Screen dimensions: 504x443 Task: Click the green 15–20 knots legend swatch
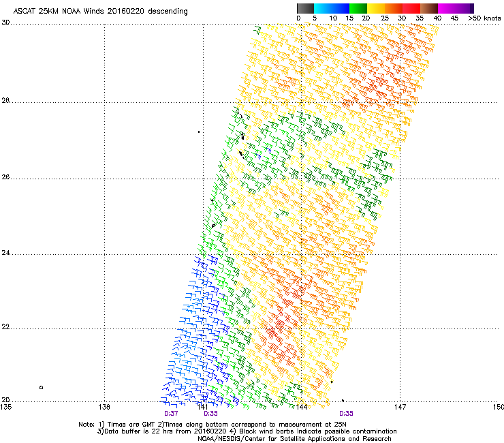pos(358,8)
